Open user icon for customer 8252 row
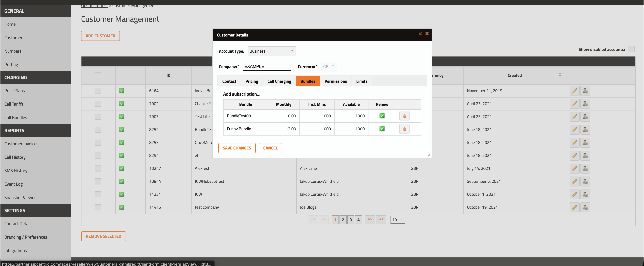Image resolution: width=644 pixels, height=266 pixels. [585, 130]
